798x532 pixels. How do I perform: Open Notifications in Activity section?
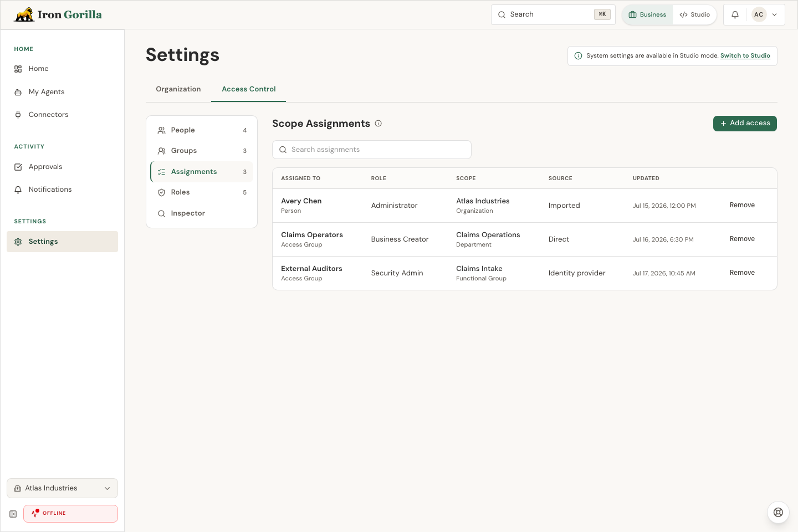click(62, 190)
